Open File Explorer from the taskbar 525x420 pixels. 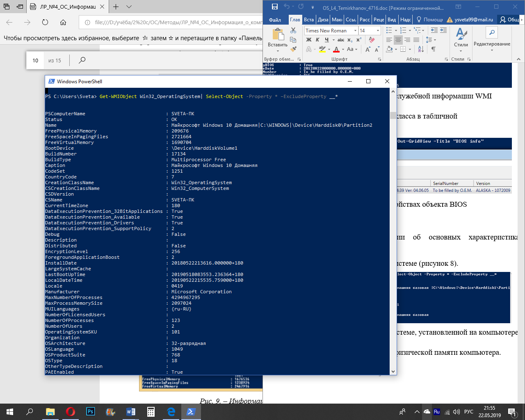click(50, 412)
